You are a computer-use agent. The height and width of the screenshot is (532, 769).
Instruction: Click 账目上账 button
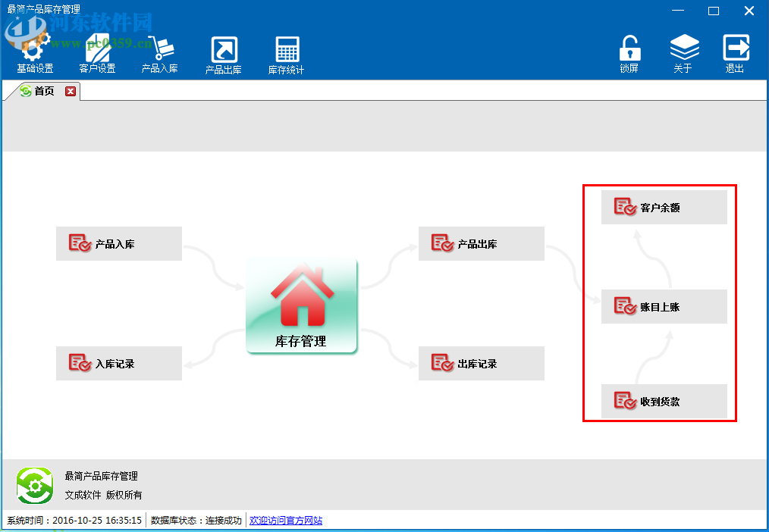click(x=664, y=307)
